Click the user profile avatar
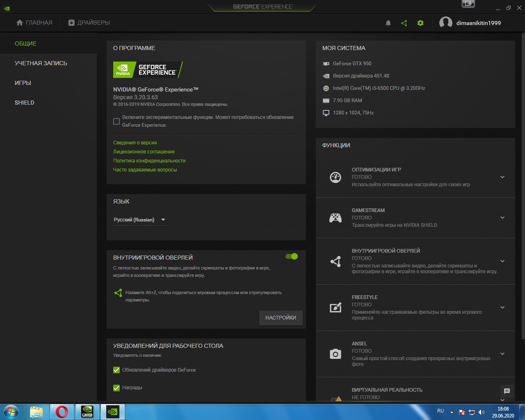Viewport: 525px width, 420px height. pyautogui.click(x=445, y=23)
